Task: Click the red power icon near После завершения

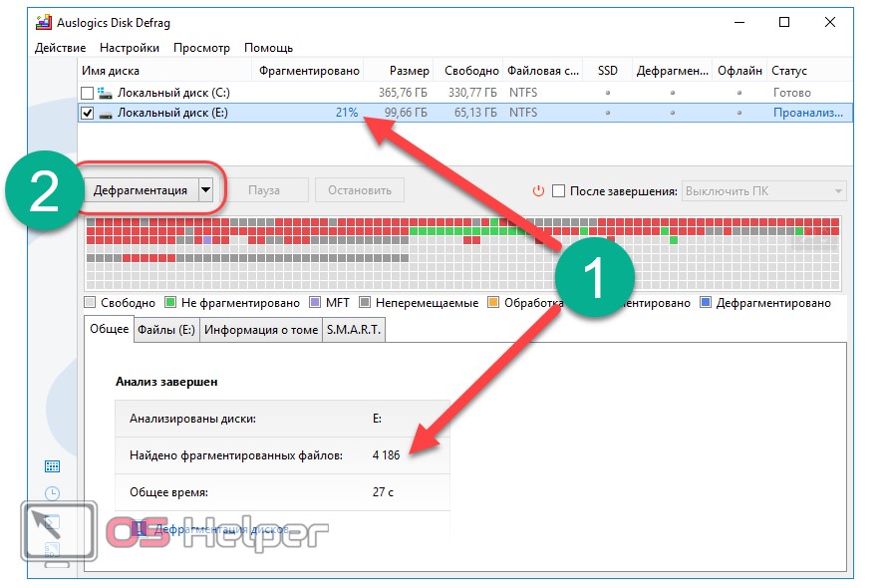Action: coord(538,191)
